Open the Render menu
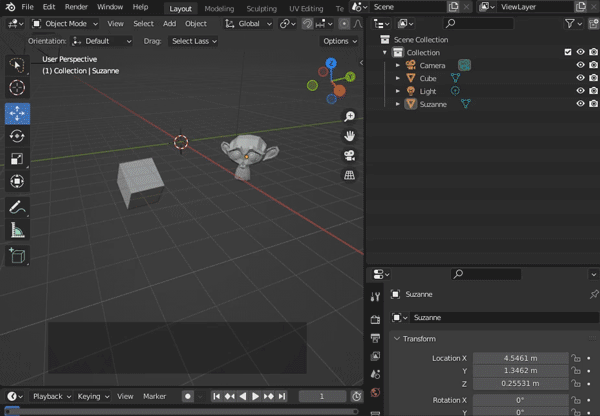Viewport: 600px width, 416px height. coord(76,7)
